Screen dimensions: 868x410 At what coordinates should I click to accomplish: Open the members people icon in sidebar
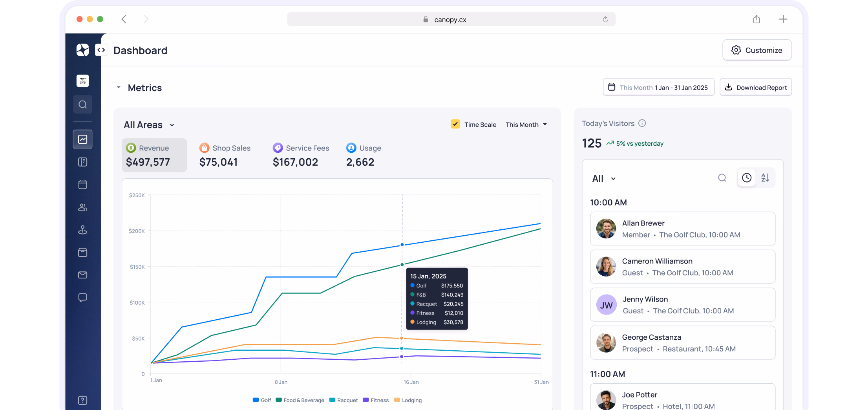[x=82, y=207]
